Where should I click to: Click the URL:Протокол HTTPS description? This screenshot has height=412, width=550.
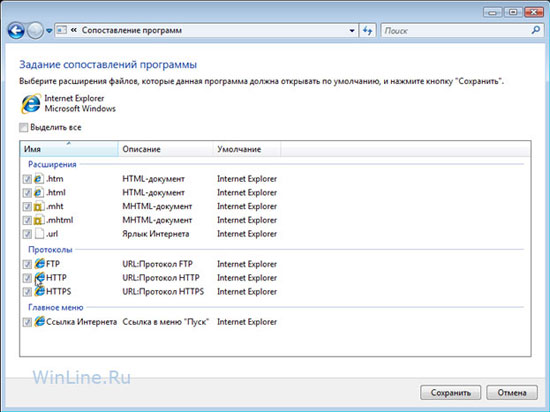coord(163,291)
